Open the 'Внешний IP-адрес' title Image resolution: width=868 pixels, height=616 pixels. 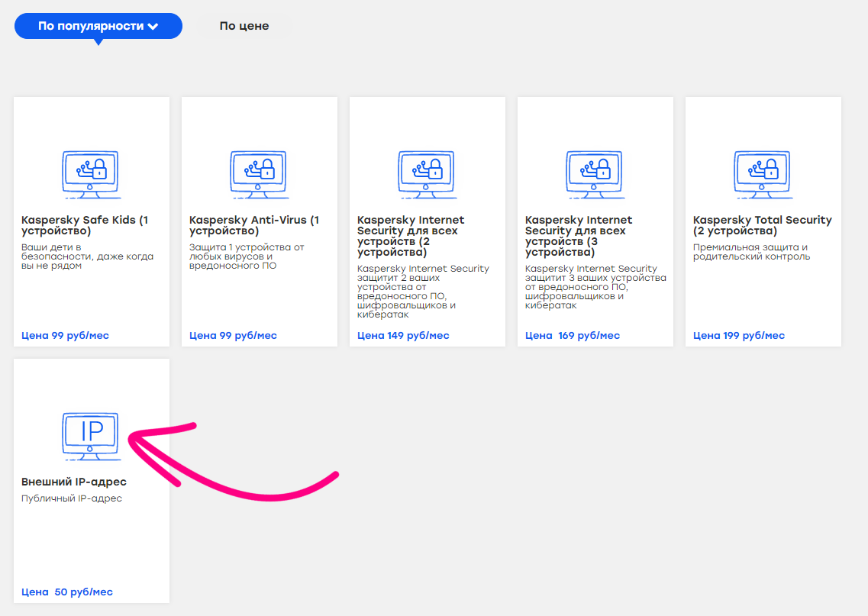coord(73,482)
